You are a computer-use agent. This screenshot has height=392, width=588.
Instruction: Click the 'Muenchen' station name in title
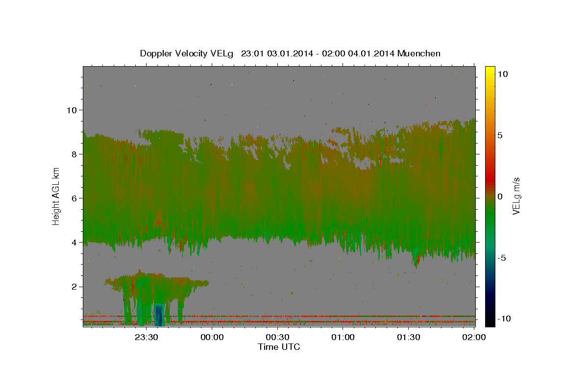[x=419, y=53]
